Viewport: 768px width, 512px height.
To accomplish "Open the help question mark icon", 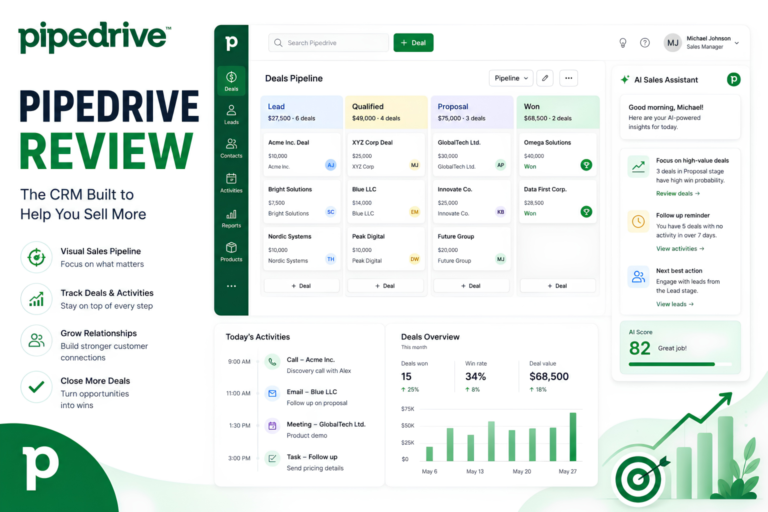I will [645, 43].
